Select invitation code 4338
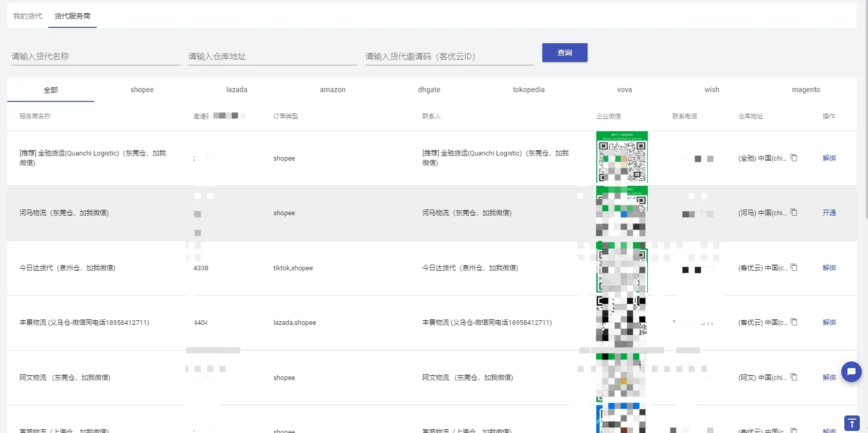This screenshot has width=868, height=433. (x=201, y=268)
